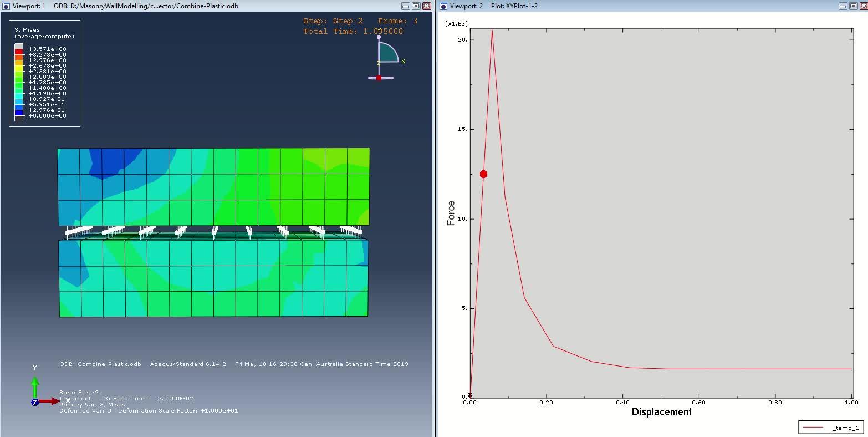Maximize Viewport 2
The height and width of the screenshot is (437, 868).
(853, 6)
